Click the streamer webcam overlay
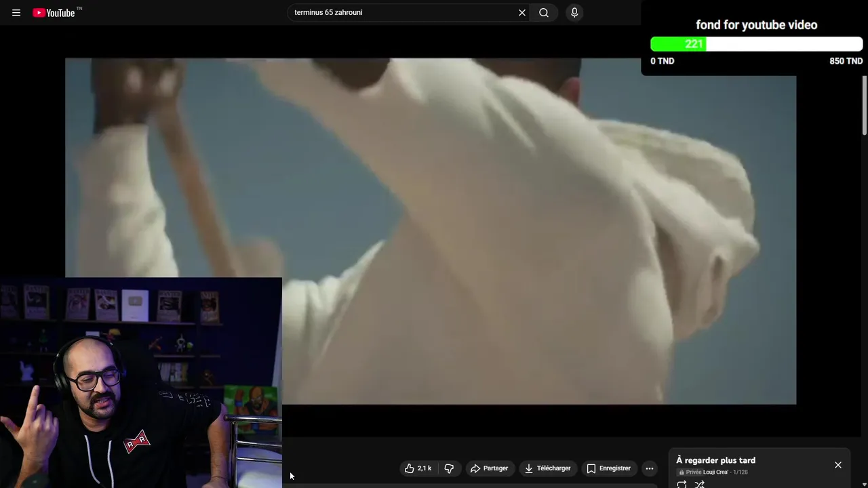868x488 pixels. tap(140, 382)
